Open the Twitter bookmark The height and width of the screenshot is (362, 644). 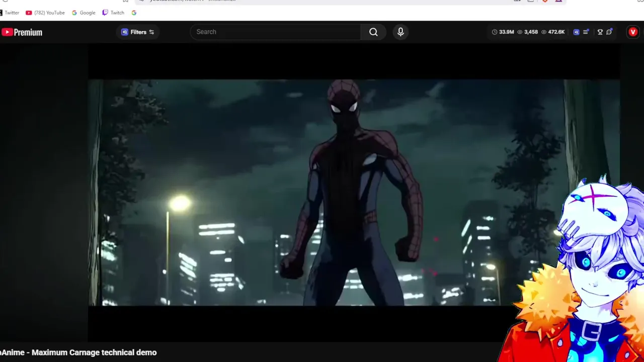pyautogui.click(x=10, y=13)
